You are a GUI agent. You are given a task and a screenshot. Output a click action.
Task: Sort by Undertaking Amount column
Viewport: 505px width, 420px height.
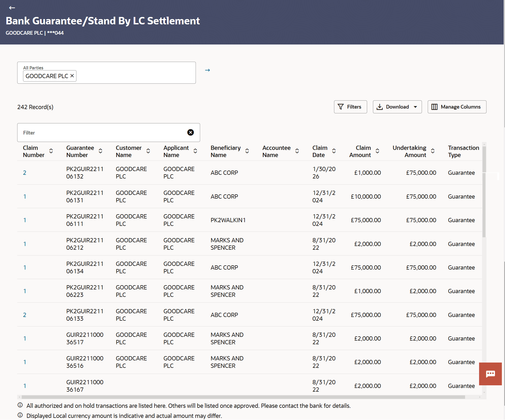point(433,151)
